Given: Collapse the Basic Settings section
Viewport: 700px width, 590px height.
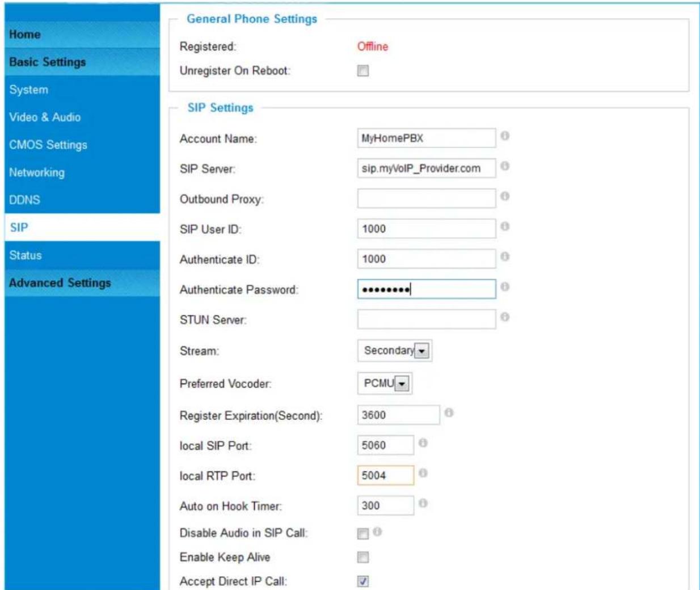Looking at the screenshot, I should click(82, 62).
